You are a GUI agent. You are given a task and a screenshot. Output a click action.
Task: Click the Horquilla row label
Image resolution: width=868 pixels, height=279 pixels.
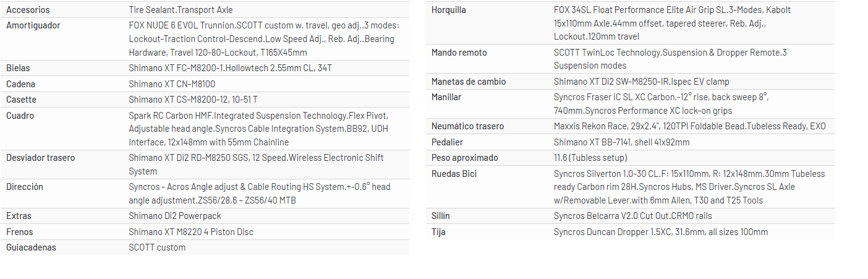(x=449, y=10)
